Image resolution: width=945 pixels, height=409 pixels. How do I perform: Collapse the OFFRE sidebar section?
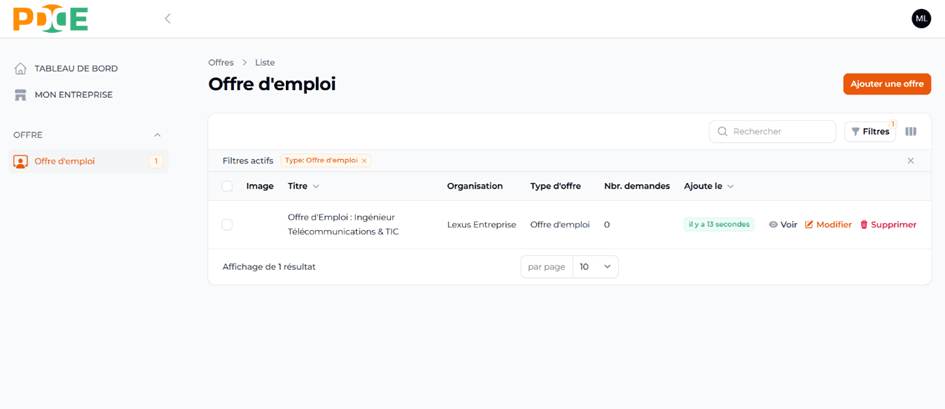coord(157,135)
